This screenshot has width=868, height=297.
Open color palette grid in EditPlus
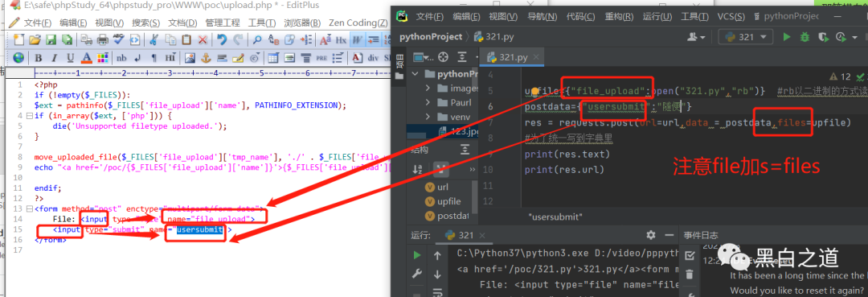[102, 58]
